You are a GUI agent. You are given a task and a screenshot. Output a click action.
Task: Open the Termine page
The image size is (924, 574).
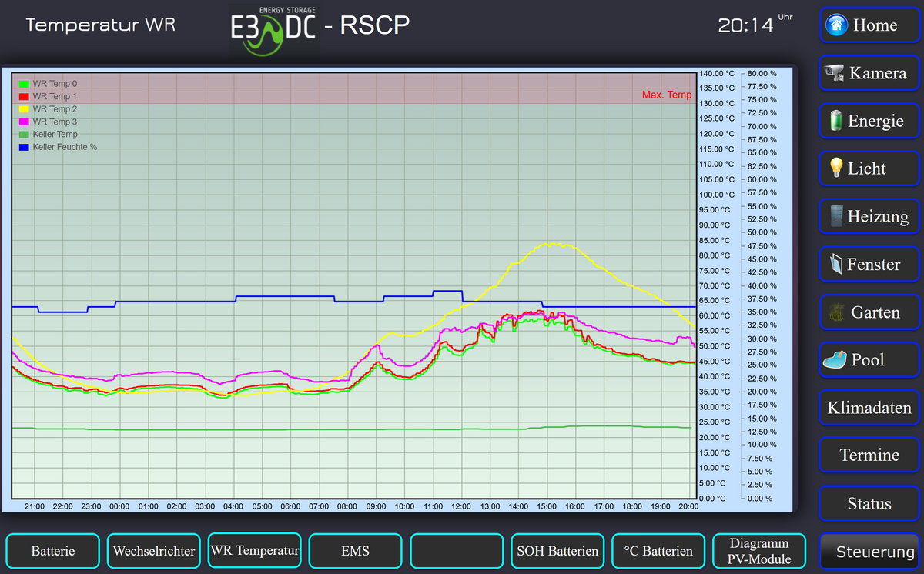tap(869, 455)
